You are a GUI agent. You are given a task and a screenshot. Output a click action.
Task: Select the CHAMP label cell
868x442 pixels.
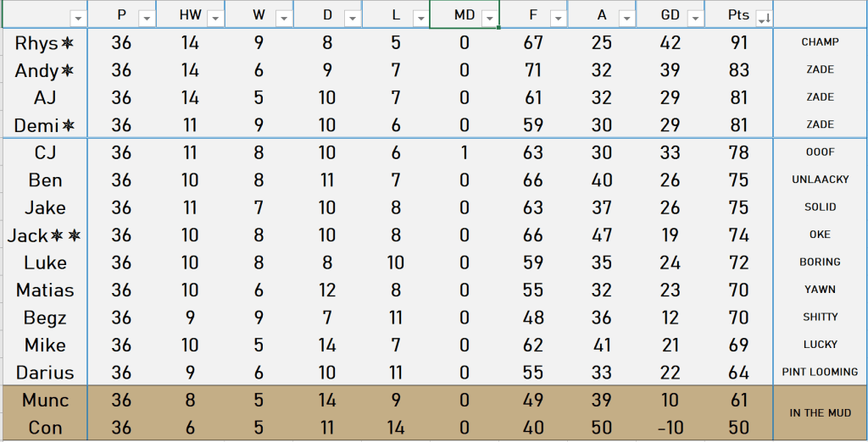(x=820, y=42)
